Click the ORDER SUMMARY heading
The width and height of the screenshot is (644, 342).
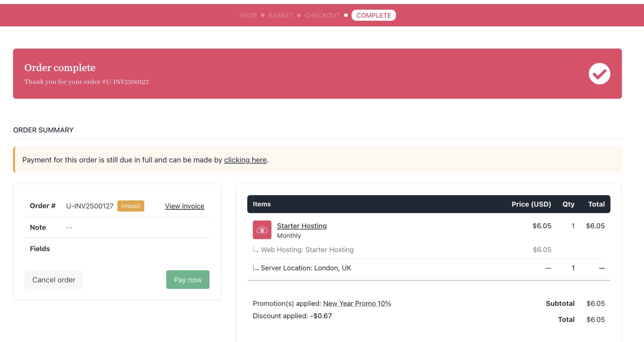(x=43, y=130)
